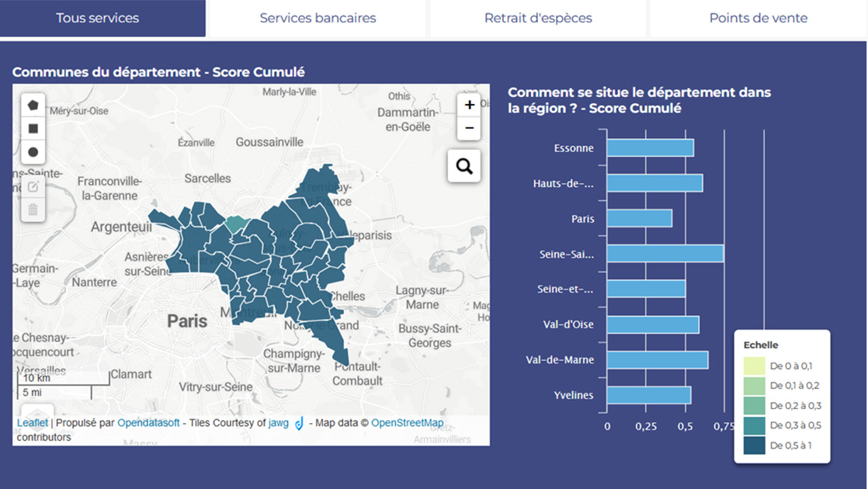868x489 pixels.
Task: Open the Services bancaires tab
Action: pos(318,18)
